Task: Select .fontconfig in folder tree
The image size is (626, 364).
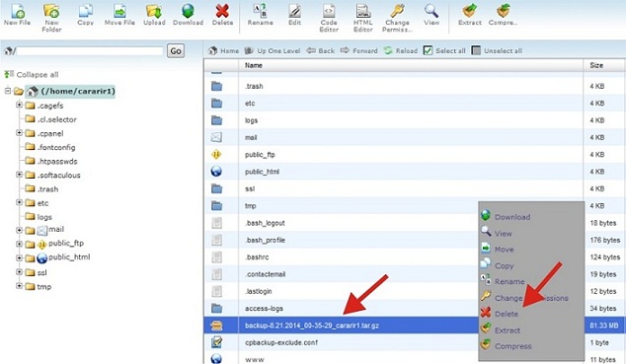Action: (56, 147)
